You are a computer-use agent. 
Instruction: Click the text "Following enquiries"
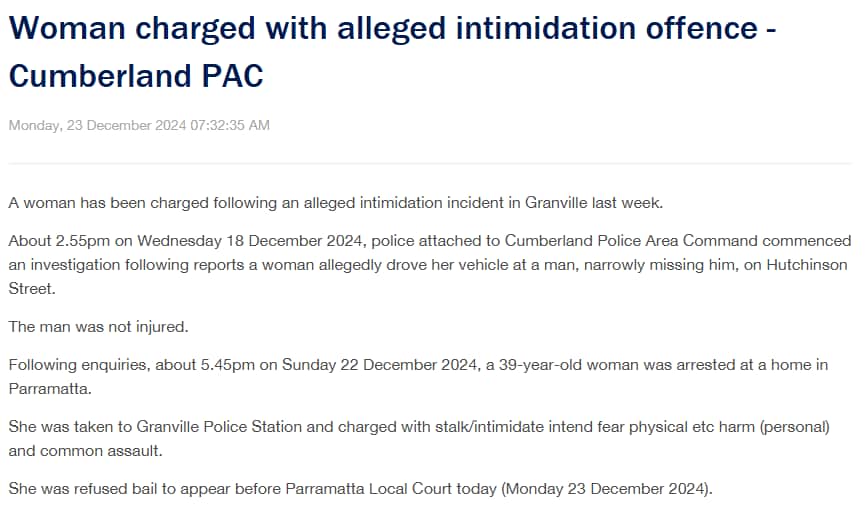(72, 365)
